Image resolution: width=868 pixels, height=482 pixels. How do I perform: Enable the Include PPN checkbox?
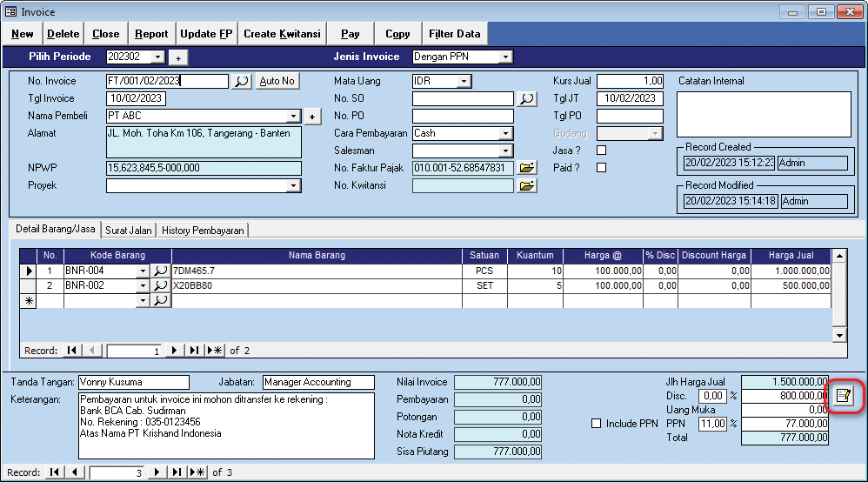tap(596, 424)
